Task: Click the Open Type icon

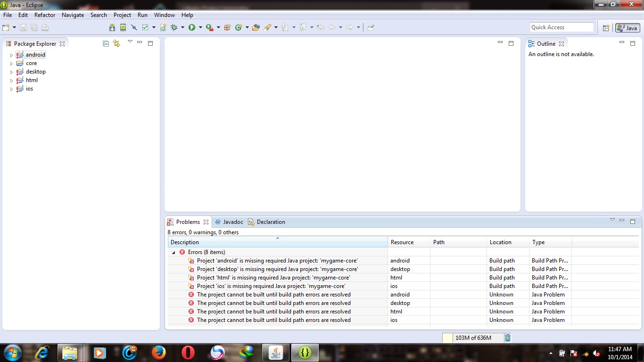Action: point(256,27)
